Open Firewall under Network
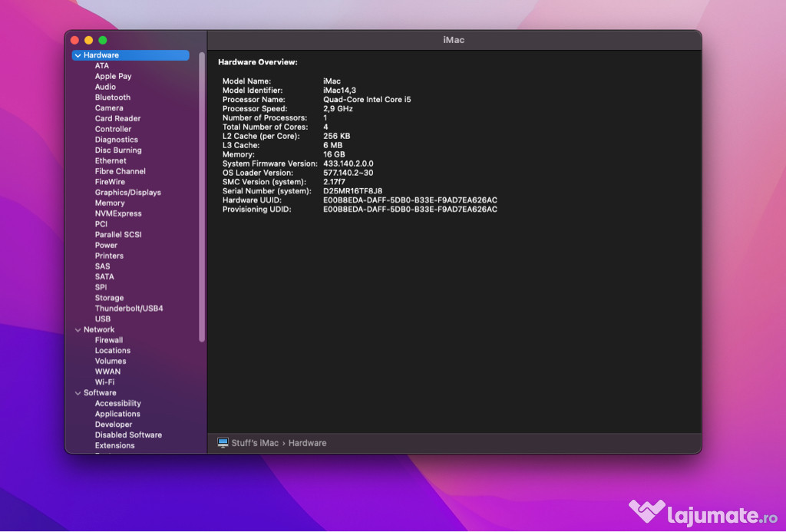 (x=109, y=340)
